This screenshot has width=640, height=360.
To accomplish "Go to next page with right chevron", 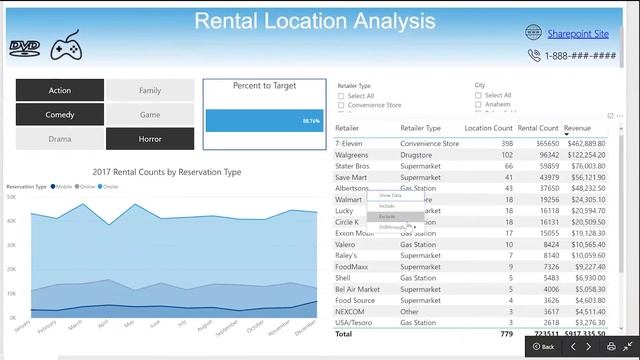I will coord(589,347).
